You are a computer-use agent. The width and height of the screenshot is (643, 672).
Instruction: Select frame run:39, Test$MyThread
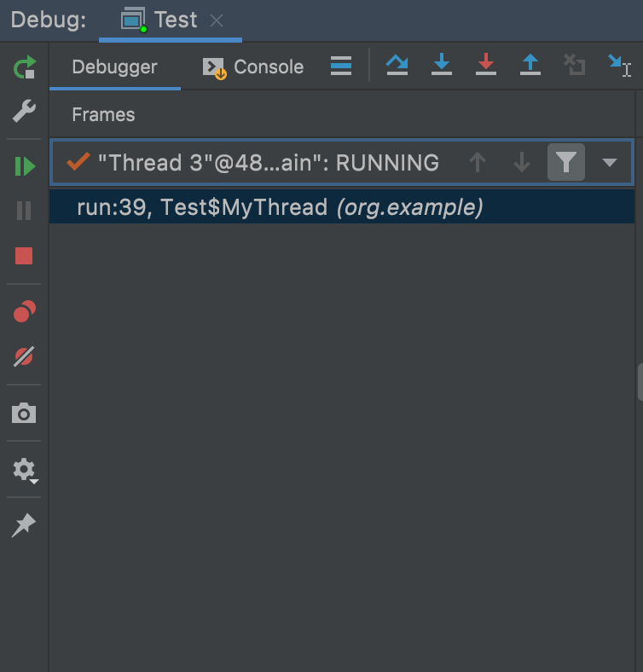click(280, 207)
